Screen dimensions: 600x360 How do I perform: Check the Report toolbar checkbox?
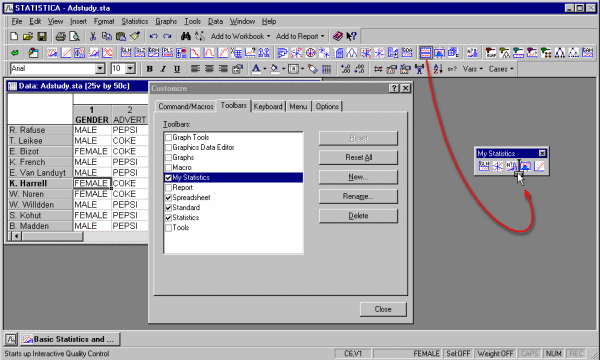coord(168,187)
